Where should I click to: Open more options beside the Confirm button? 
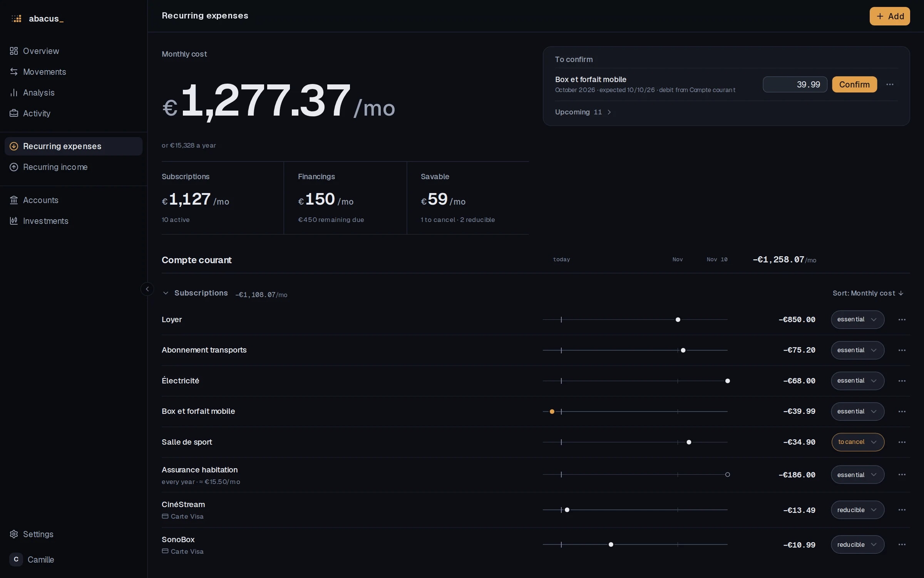(x=890, y=84)
